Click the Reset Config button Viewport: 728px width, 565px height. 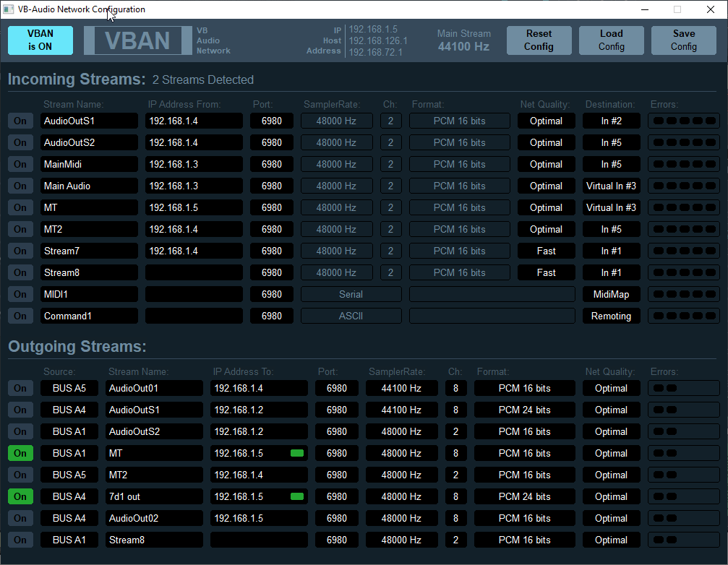pyautogui.click(x=539, y=40)
